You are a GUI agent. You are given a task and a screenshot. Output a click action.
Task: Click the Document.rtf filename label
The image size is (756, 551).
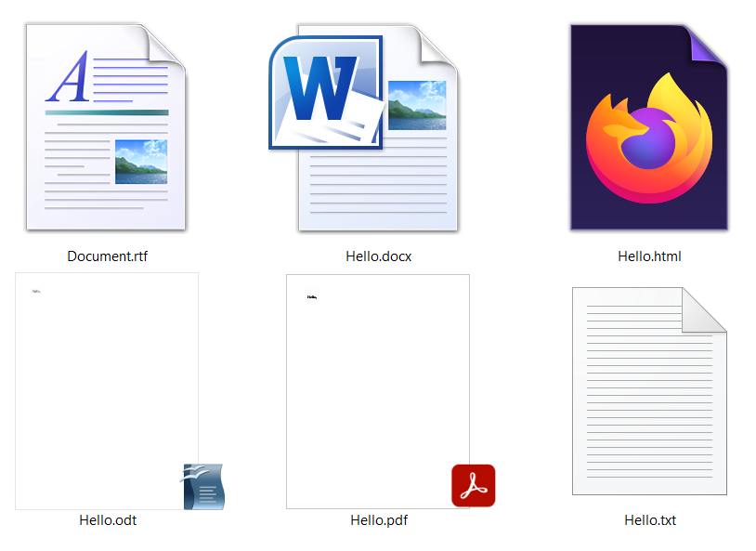pos(106,256)
